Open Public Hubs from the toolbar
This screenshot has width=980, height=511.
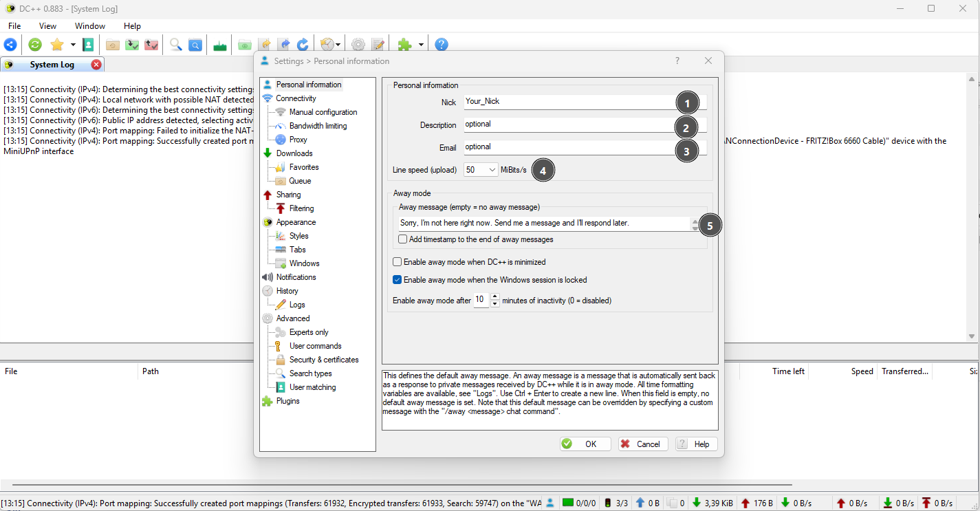10,45
